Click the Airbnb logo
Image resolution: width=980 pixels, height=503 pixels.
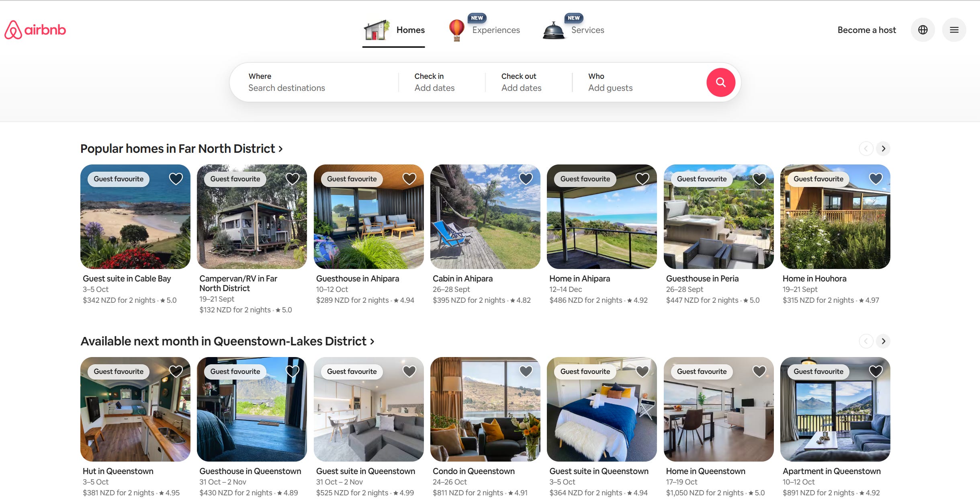click(x=35, y=30)
